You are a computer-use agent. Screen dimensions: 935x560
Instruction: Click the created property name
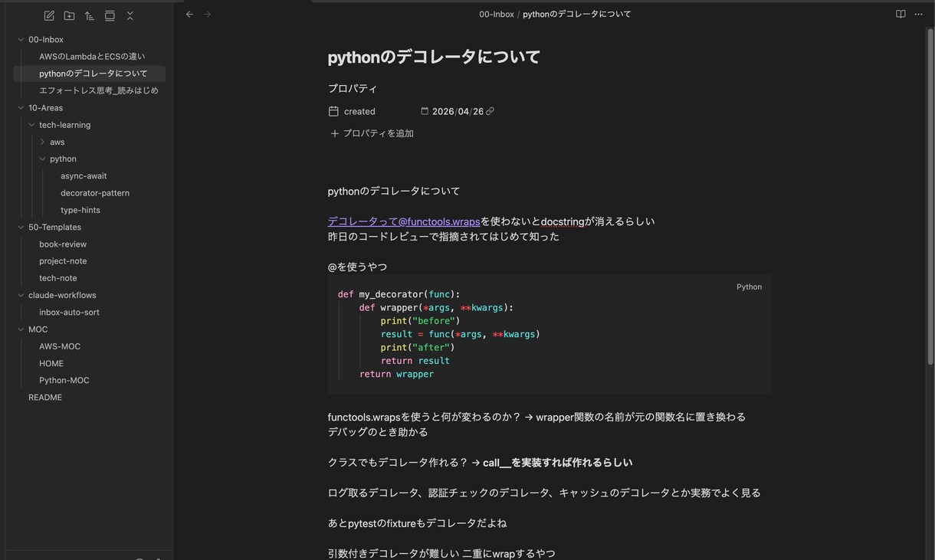pos(359,111)
